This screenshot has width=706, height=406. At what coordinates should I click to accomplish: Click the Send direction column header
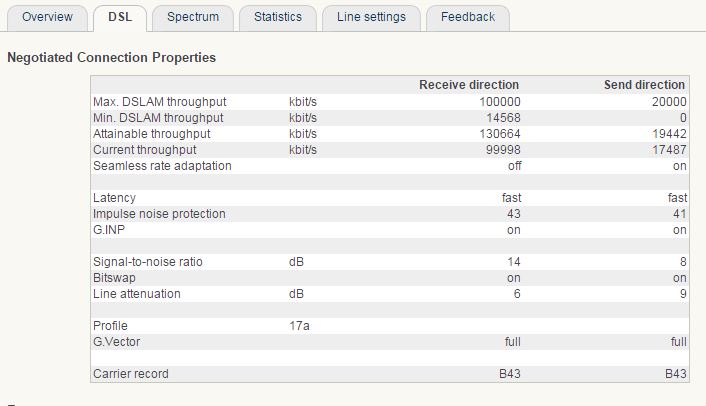point(644,85)
